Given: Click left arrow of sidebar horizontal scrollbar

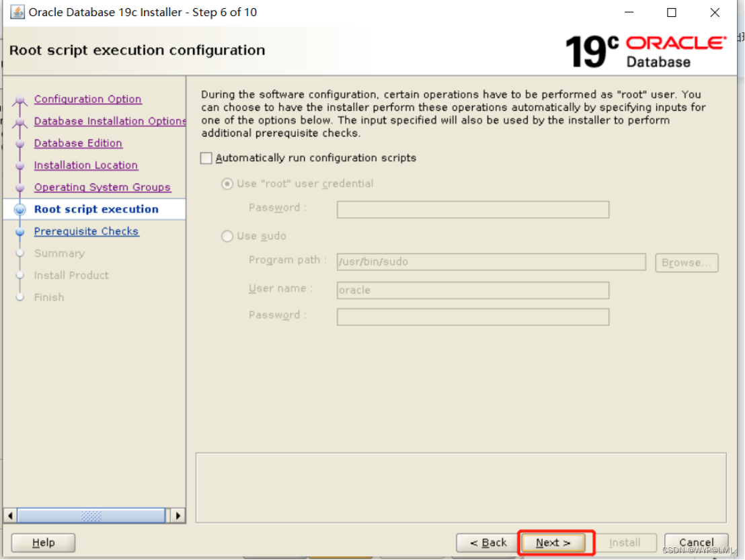Looking at the screenshot, I should (11, 516).
